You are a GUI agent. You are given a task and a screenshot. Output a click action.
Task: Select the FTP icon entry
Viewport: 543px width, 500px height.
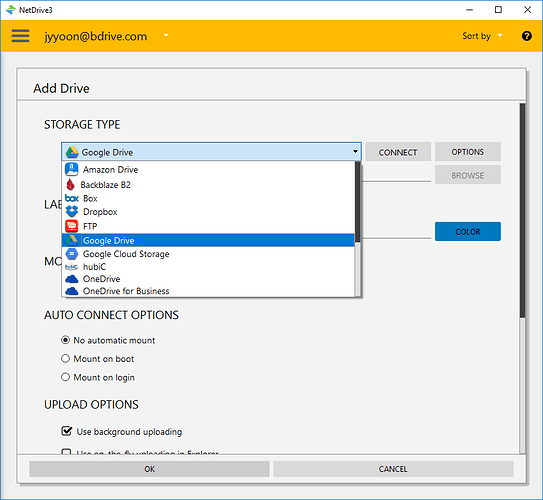click(x=72, y=226)
